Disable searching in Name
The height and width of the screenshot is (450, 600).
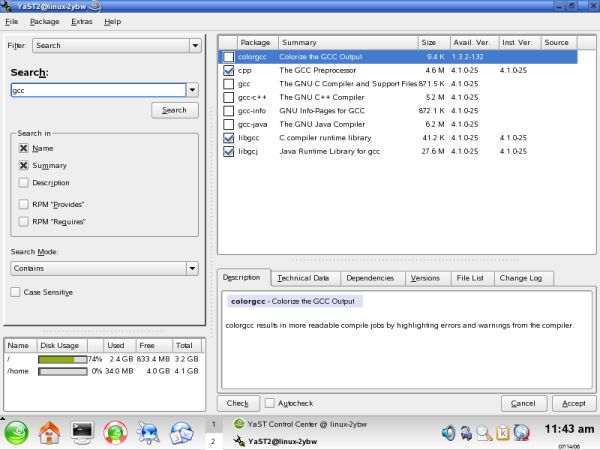coord(23,148)
